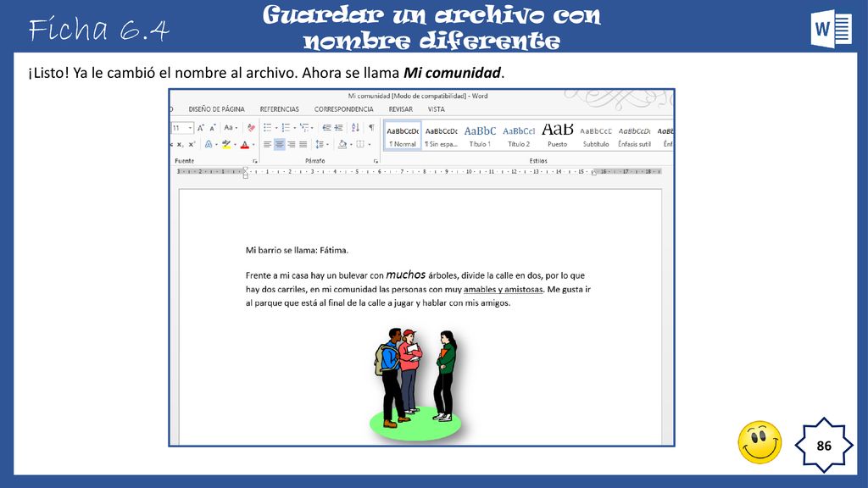Screen dimensions: 868x488
Task: Expand the line spacing dropdown arrow
Action: pos(328,145)
